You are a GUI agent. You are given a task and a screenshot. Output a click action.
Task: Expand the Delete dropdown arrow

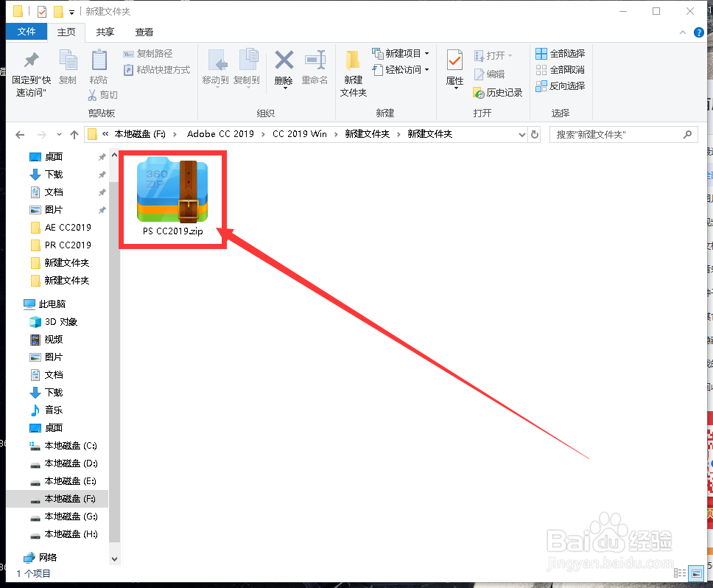click(284, 88)
